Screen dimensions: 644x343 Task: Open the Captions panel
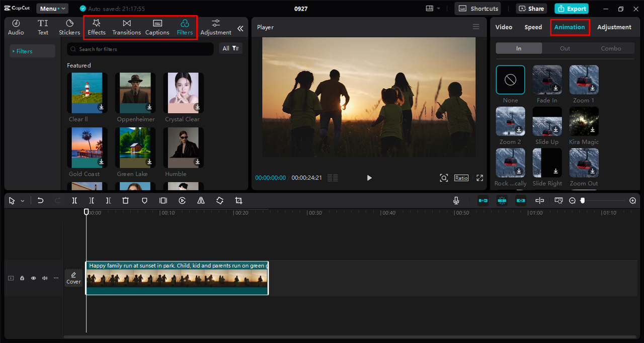click(157, 27)
